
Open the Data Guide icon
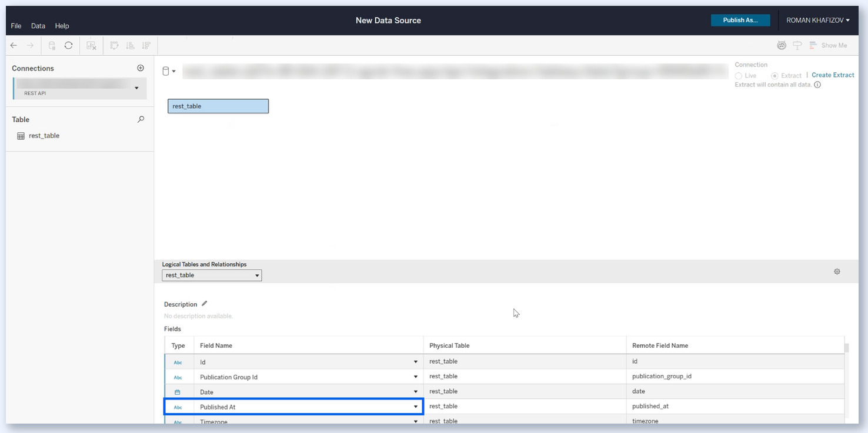tap(782, 45)
